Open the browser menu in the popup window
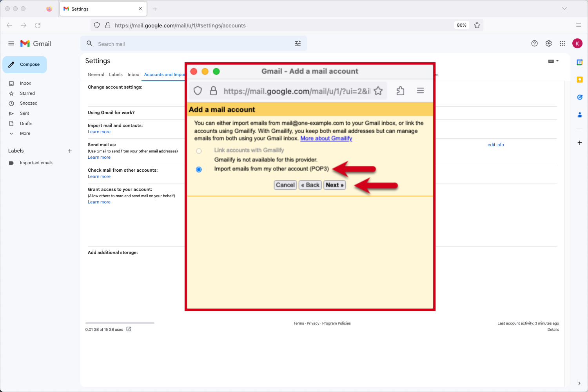This screenshot has height=392, width=588. pos(420,91)
